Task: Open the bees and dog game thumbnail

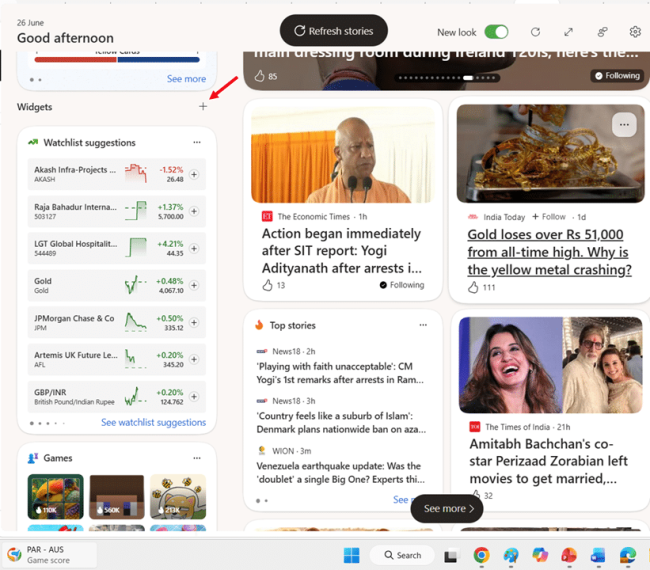Action: pos(178,497)
